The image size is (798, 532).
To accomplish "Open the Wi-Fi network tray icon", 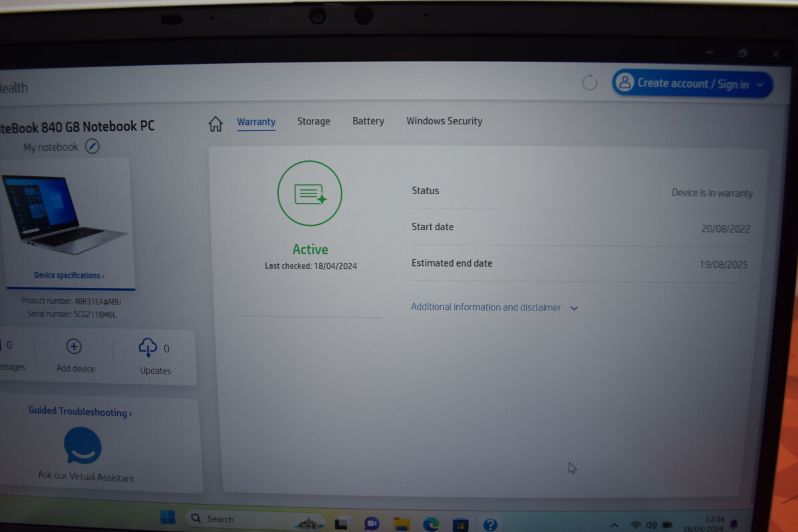I will 636,525.
